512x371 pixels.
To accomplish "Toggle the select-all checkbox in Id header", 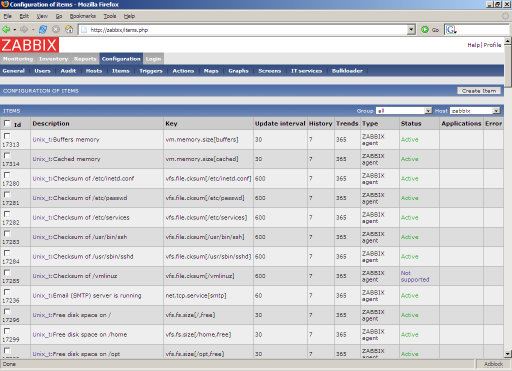I will pyautogui.click(x=7, y=123).
